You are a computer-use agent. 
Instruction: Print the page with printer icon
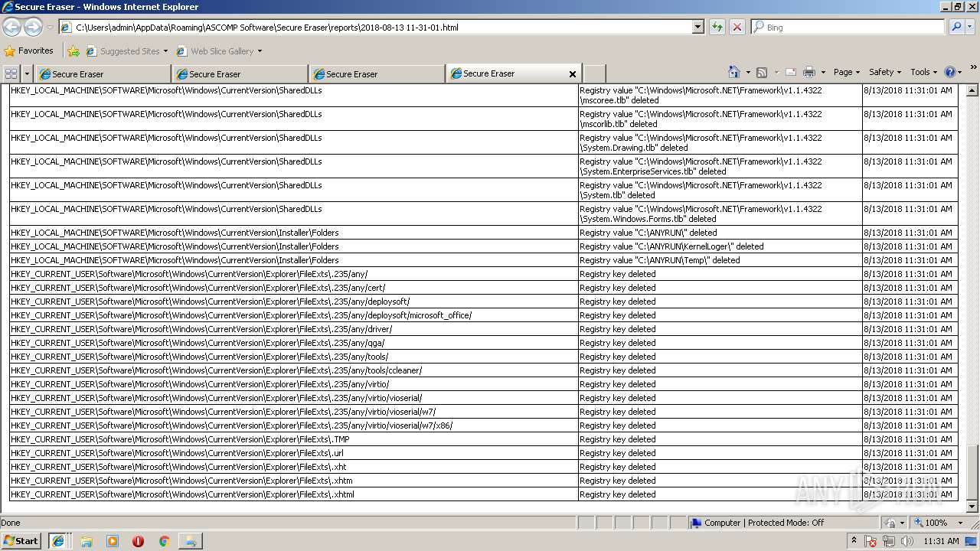coord(809,72)
